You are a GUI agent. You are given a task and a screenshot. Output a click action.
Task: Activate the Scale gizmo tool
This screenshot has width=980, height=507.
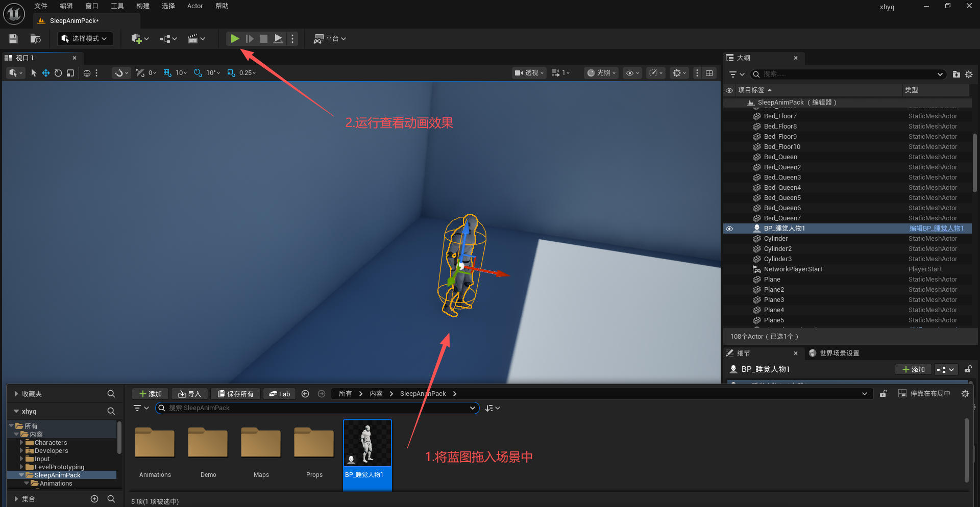pos(70,73)
